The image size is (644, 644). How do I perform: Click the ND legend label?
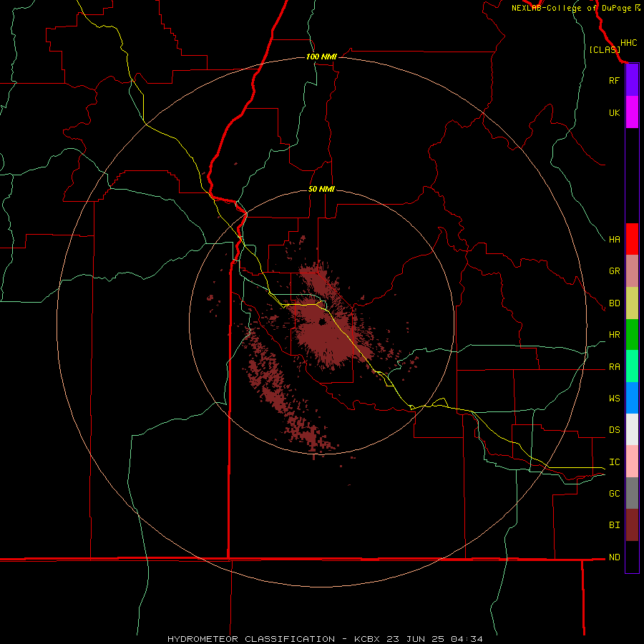[x=614, y=557]
